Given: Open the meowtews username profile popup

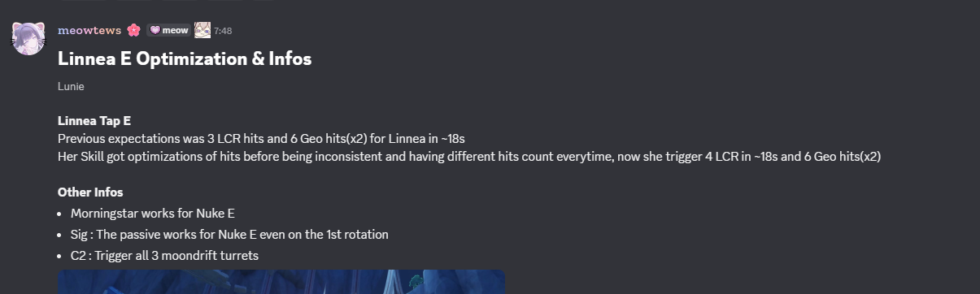Looking at the screenshot, I should click(x=89, y=30).
